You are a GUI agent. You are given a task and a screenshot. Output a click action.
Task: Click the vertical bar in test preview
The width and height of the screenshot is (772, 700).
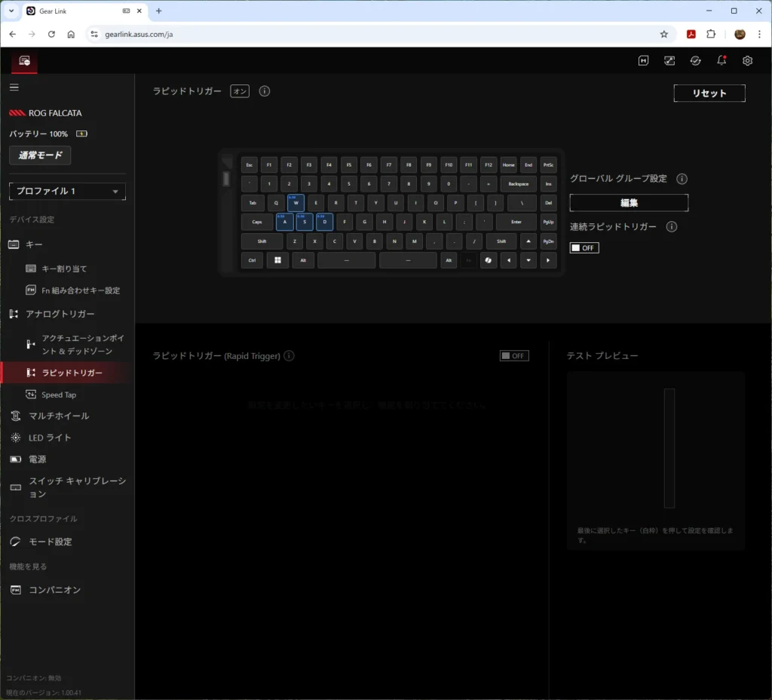(669, 448)
